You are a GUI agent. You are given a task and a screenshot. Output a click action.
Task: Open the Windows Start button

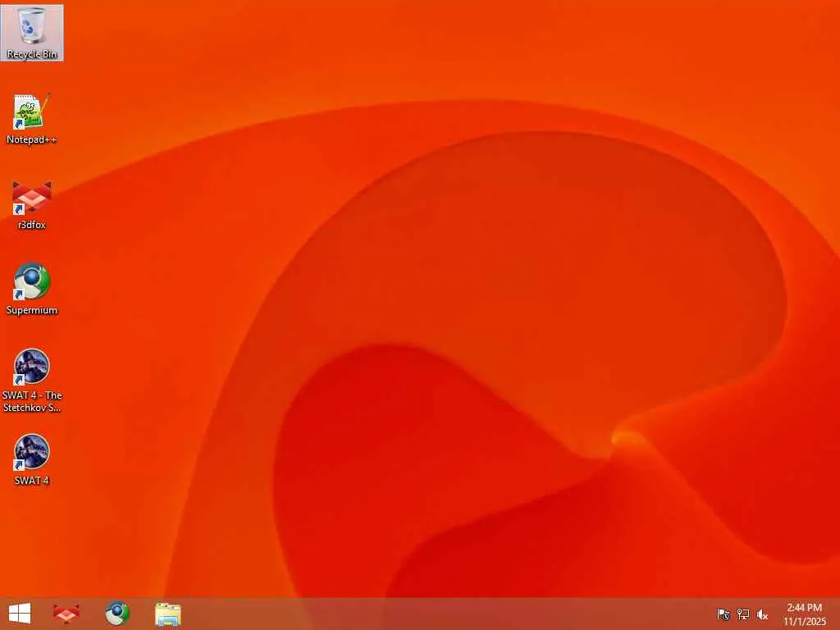[20, 614]
